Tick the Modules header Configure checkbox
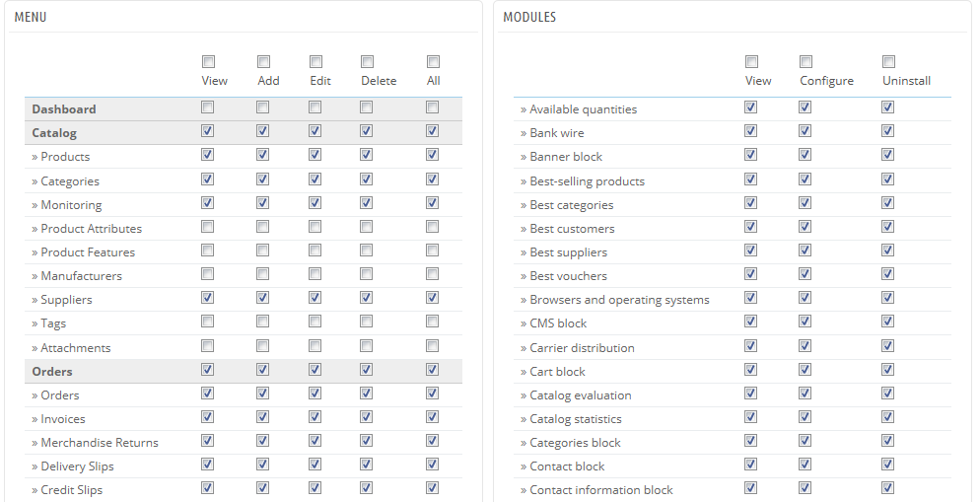This screenshot has width=980, height=502. point(805,62)
